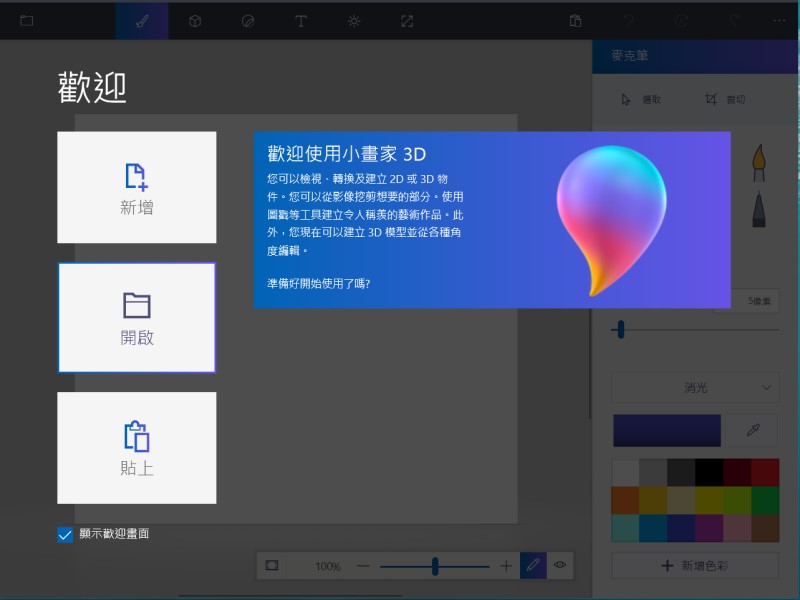Click the 歡迎使用小畫家 3D banner
Screen dimensions: 800x600
[x=492, y=220]
